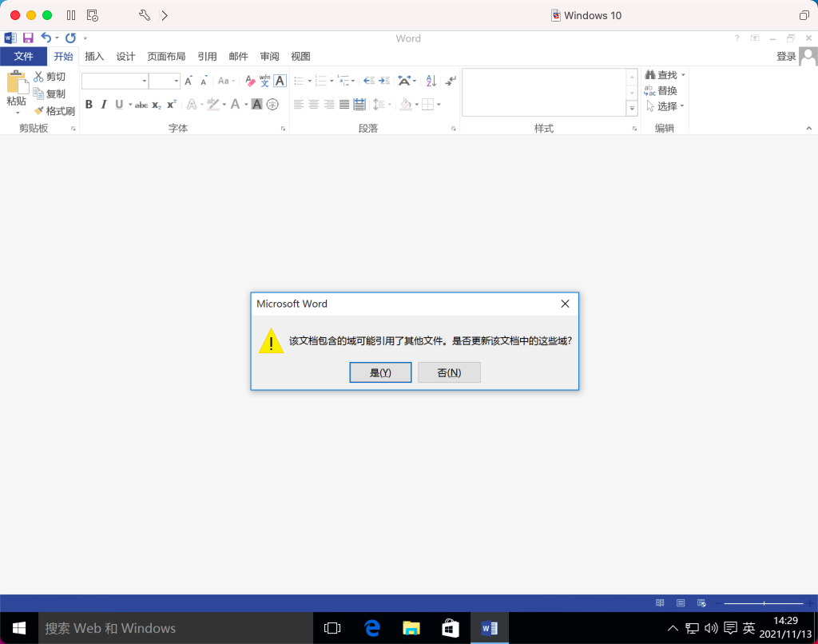Click the multilevel list icon
This screenshot has height=644, width=818.
pos(343,81)
